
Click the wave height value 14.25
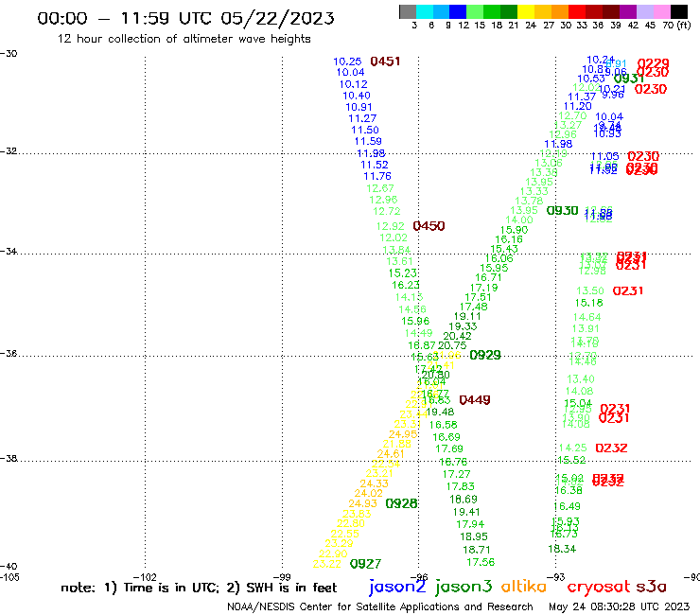[x=572, y=448]
